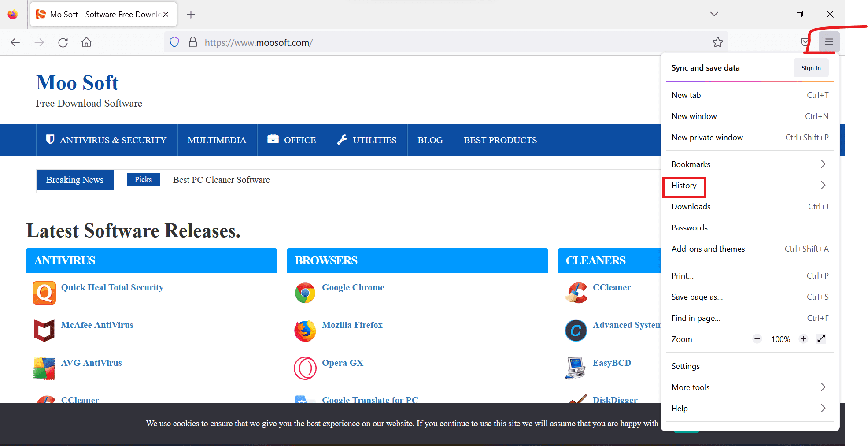Open the Office nav item
Image resolution: width=868 pixels, height=446 pixels.
292,140
